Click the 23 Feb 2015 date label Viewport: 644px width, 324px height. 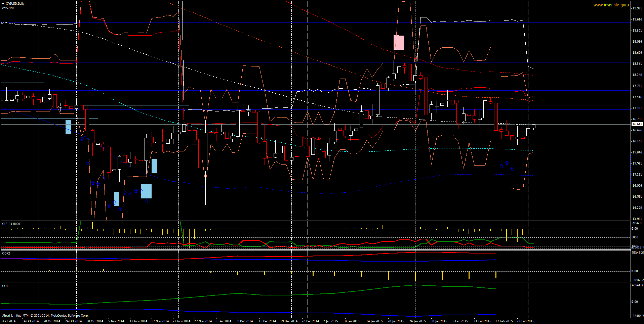[x=525, y=321]
